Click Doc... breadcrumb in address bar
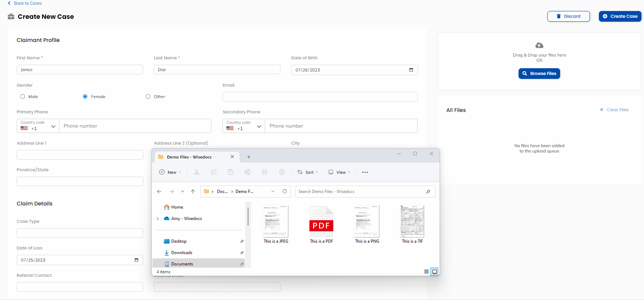The height and width of the screenshot is (301, 644). 222,191
